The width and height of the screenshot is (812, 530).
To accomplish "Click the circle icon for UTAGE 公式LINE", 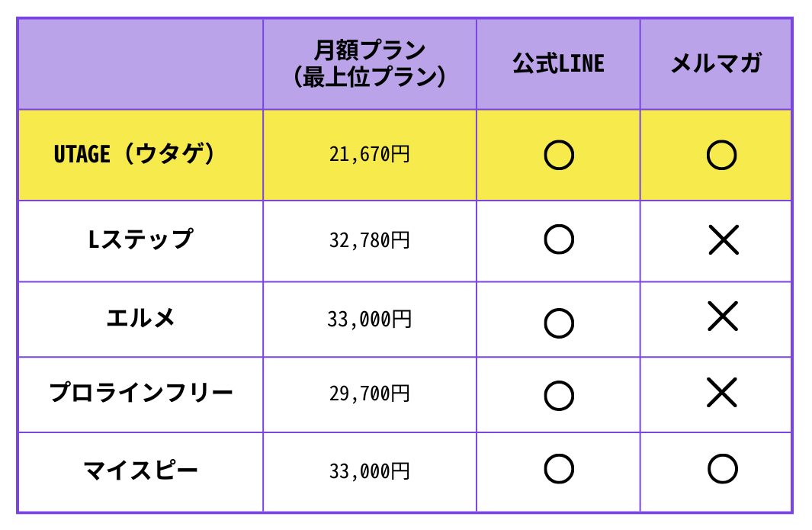I will click(559, 155).
